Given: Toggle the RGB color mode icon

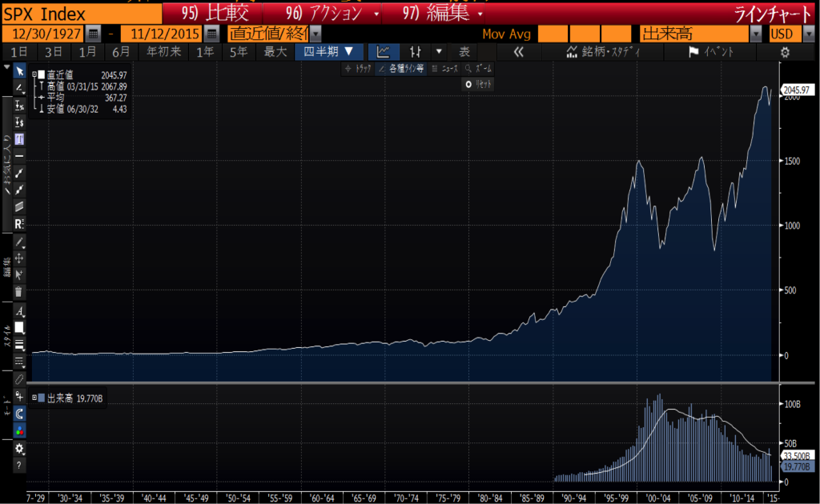Looking at the screenshot, I should [19, 431].
